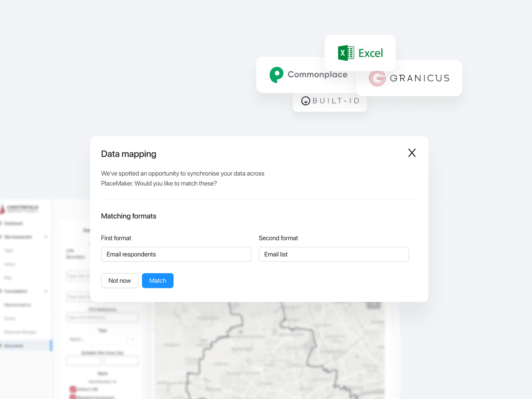The image size is (532, 399).
Task: Click the Granicus G logo icon
Action: 377,78
